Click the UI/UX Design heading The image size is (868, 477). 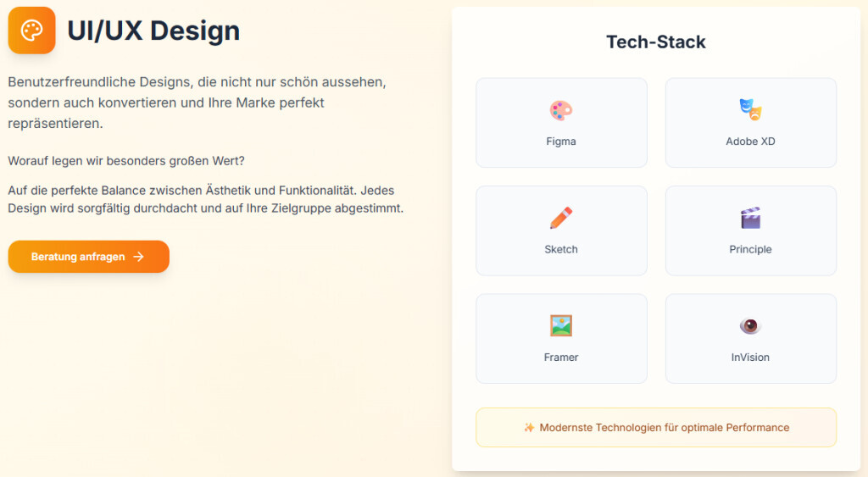point(153,31)
